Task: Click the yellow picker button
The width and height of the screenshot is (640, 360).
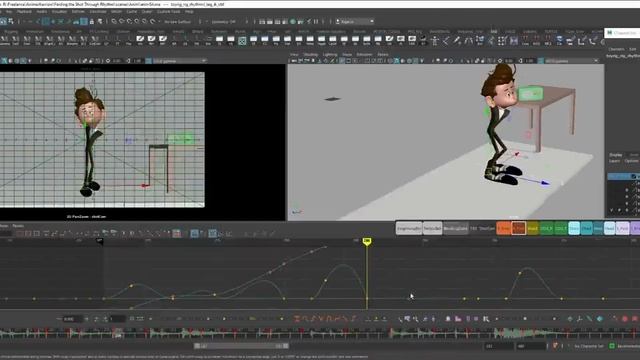Action: pyautogui.click(x=533, y=229)
